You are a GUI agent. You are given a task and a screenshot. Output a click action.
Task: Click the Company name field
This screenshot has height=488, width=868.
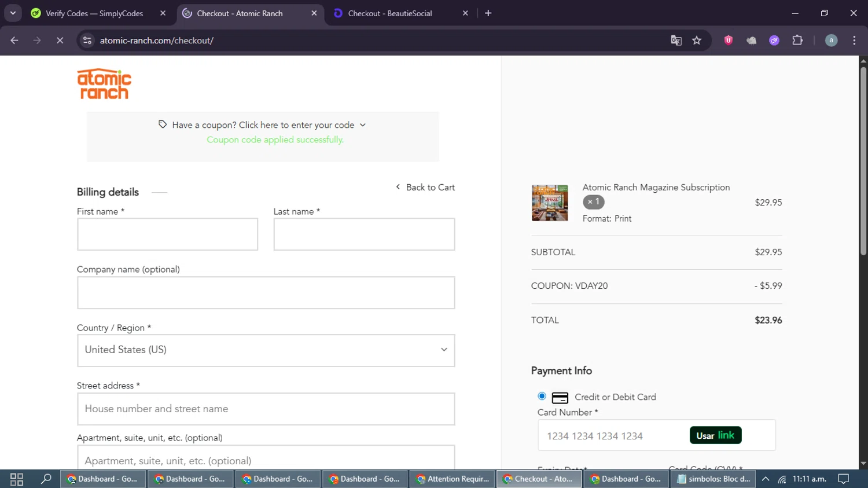(266, 293)
